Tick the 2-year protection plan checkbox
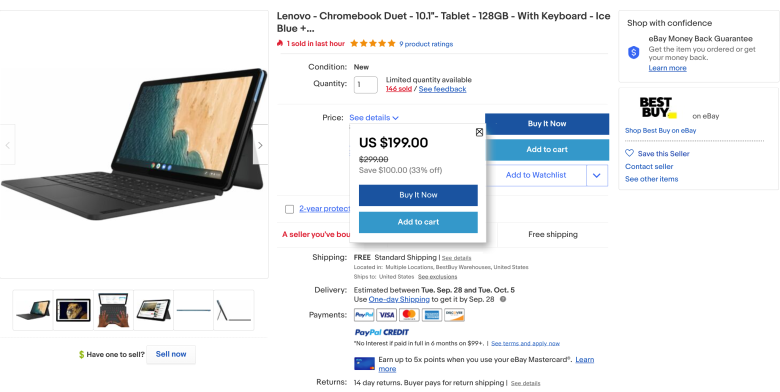Image resolution: width=780 pixels, height=392 pixels. tap(290, 209)
